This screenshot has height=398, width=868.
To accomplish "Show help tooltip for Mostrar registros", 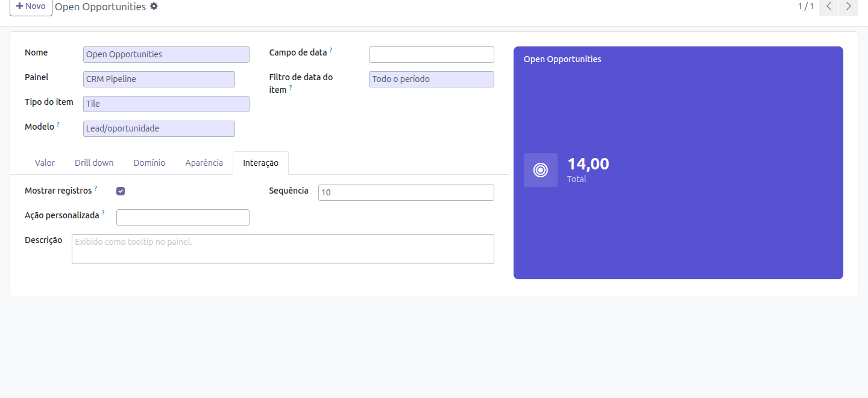I will coord(96,188).
